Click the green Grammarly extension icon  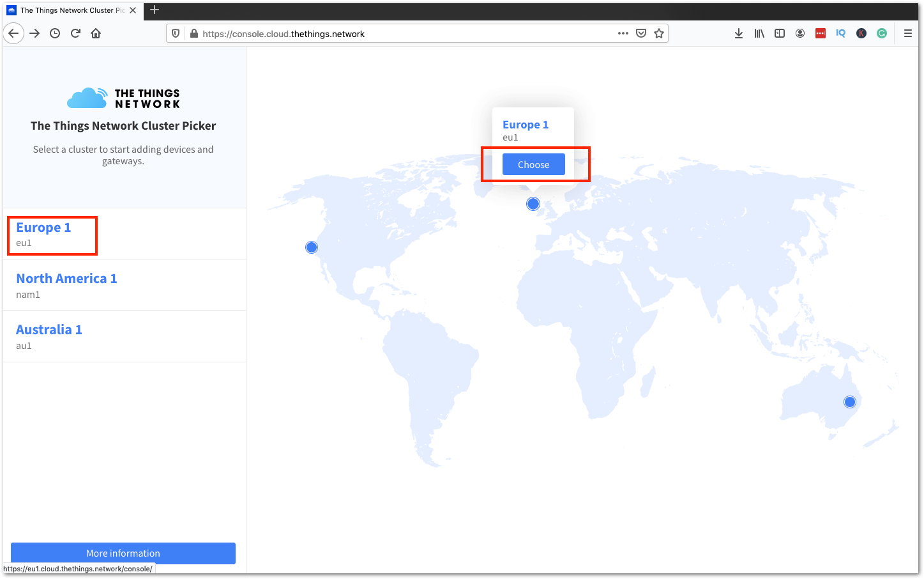[882, 33]
